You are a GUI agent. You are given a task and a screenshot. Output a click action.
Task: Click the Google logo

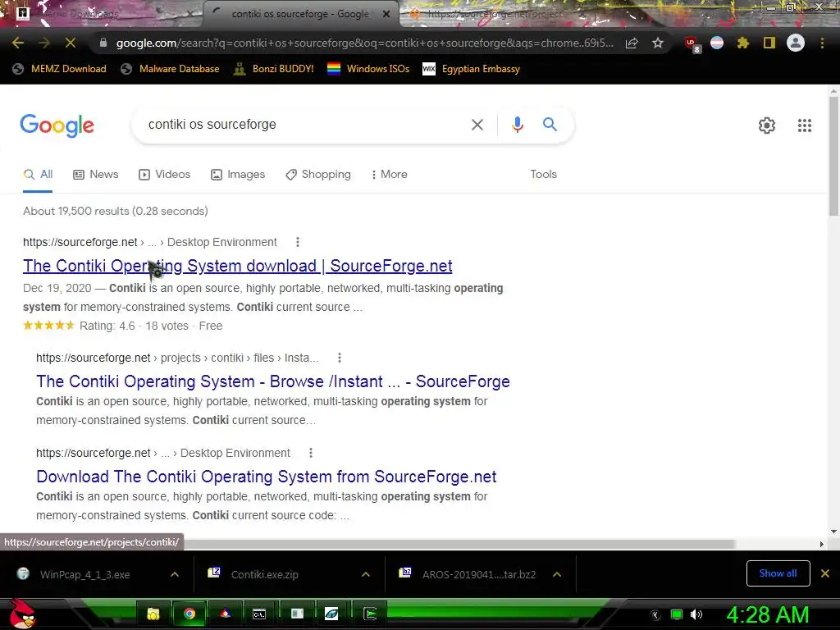point(57,126)
